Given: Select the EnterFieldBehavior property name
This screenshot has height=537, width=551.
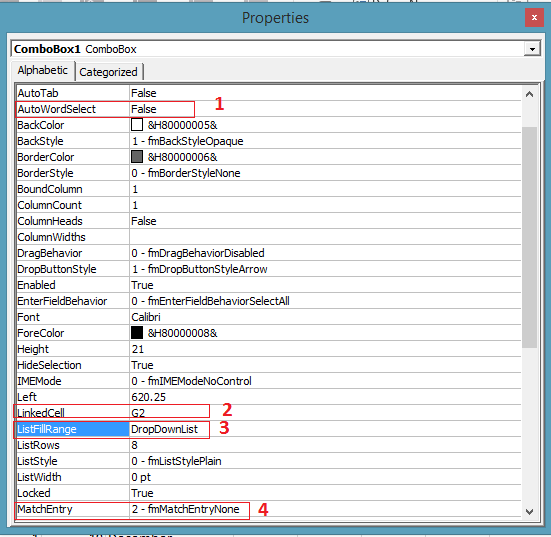Looking at the screenshot, I should (x=62, y=301).
